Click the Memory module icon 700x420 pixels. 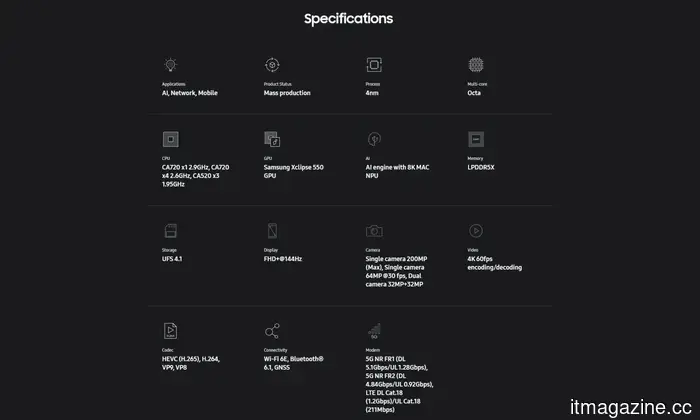477,139
